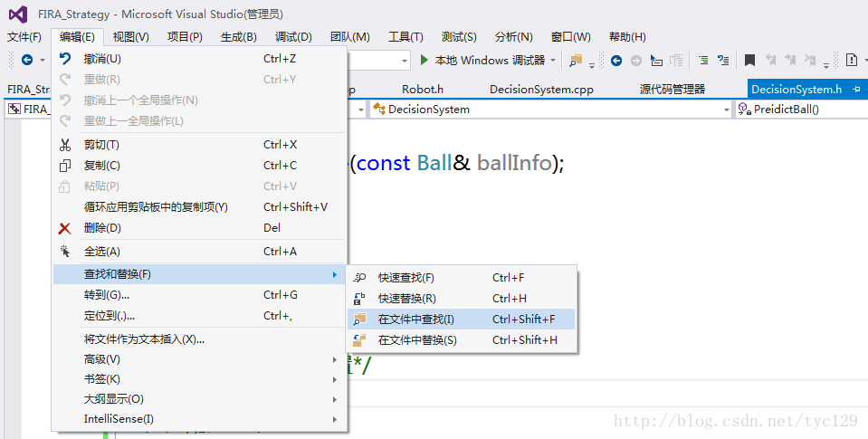
Task: Select 循环应用剪贴板中的复制项(Y) entry
Action: [x=199, y=207]
